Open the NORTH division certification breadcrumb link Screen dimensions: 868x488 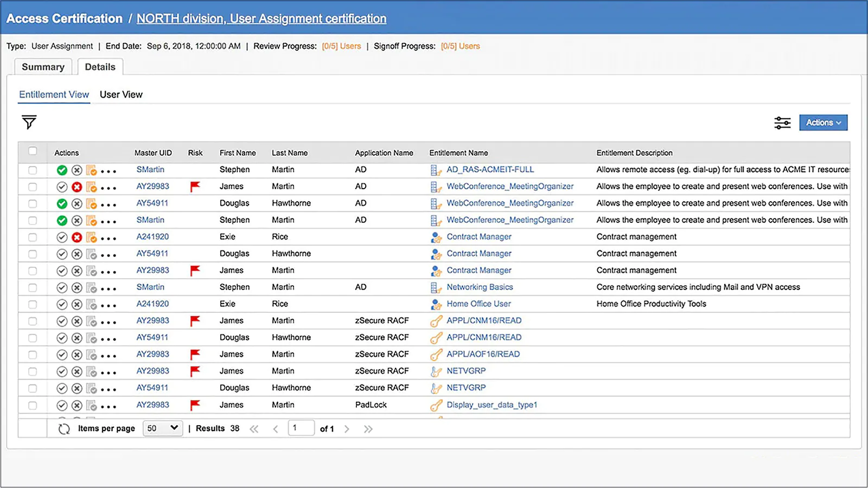tap(261, 18)
